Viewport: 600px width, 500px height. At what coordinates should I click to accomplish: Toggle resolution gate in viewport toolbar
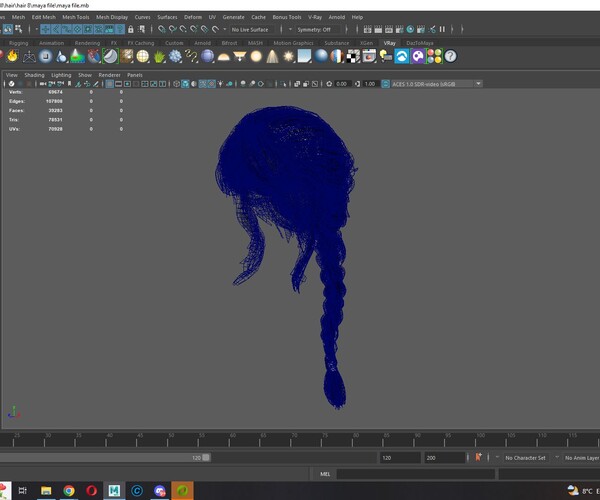(127, 84)
